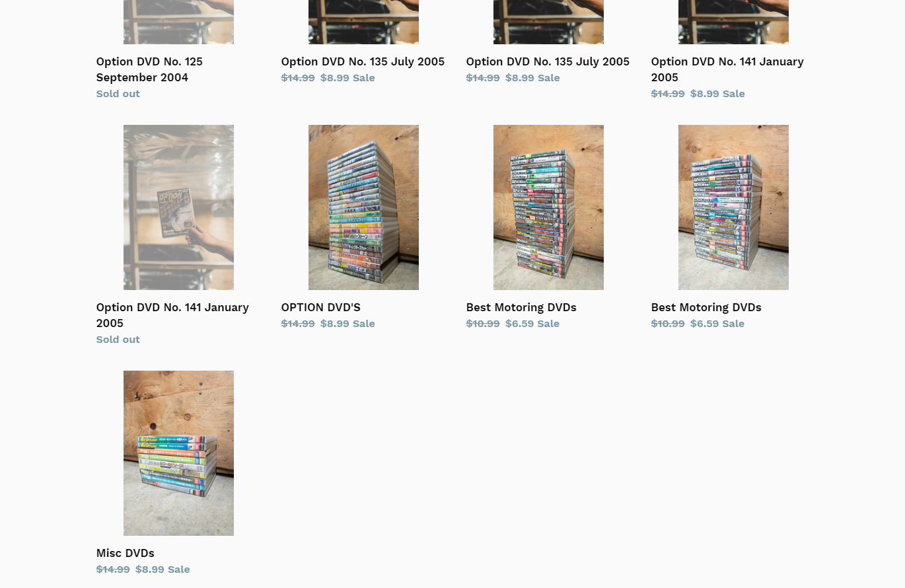The image size is (905, 588).
Task: Click the greyed-out Option DVD No. 141 product image
Action: pos(178,207)
